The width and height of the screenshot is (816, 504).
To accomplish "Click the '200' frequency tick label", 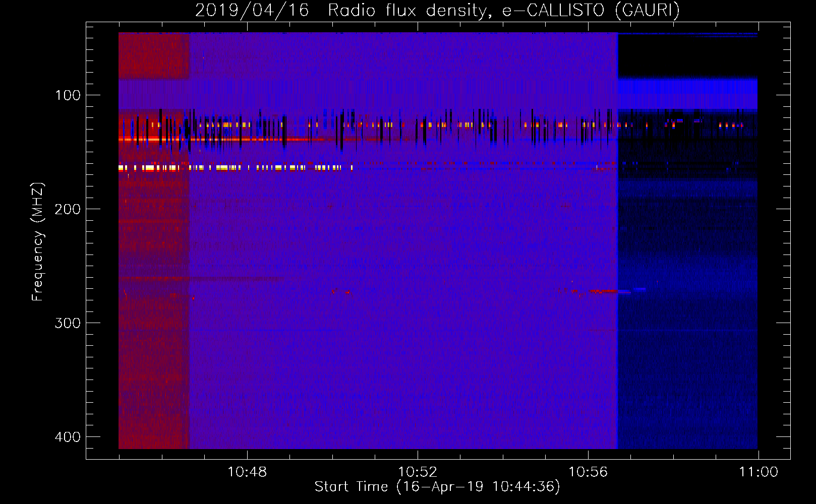I will pyautogui.click(x=68, y=209).
